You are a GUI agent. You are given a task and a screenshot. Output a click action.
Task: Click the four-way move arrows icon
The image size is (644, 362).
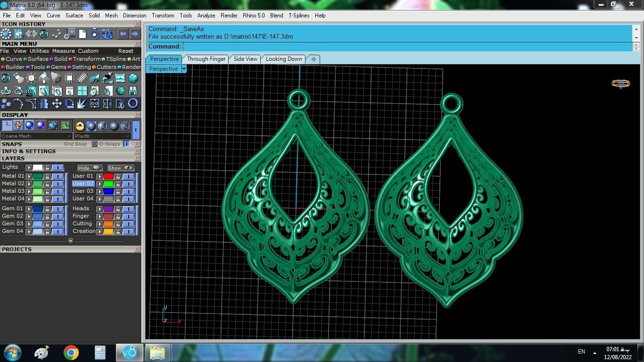coord(57,103)
